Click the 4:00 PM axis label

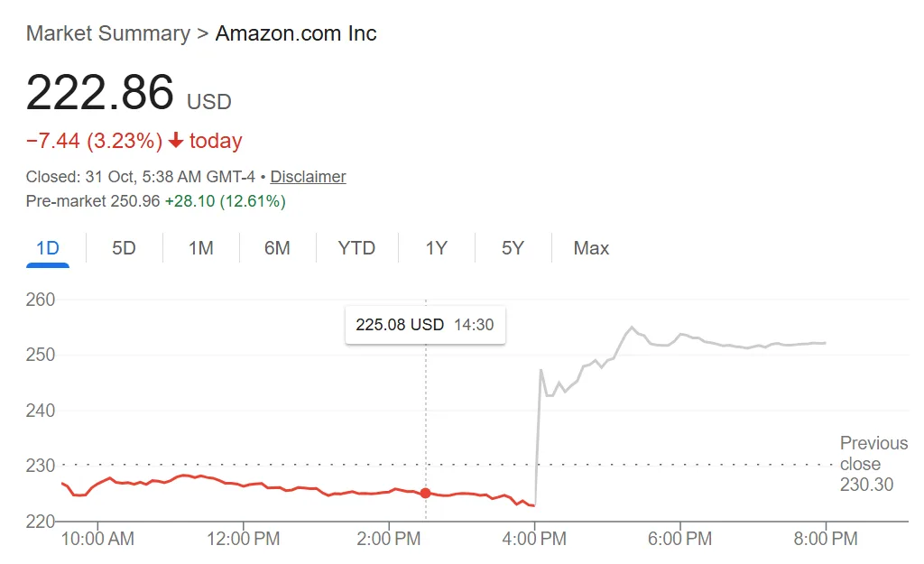click(x=536, y=538)
